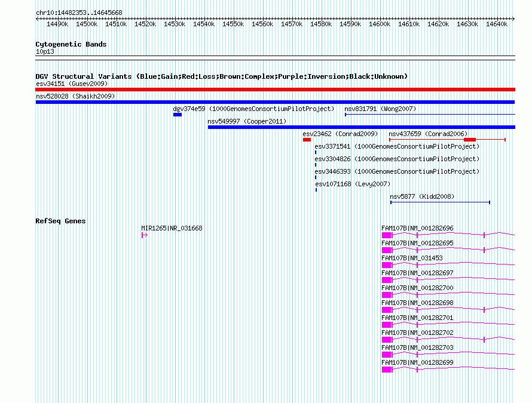The width and height of the screenshot is (532, 403).
Task: Click the 14580k ruler tick label
Action: point(321,24)
